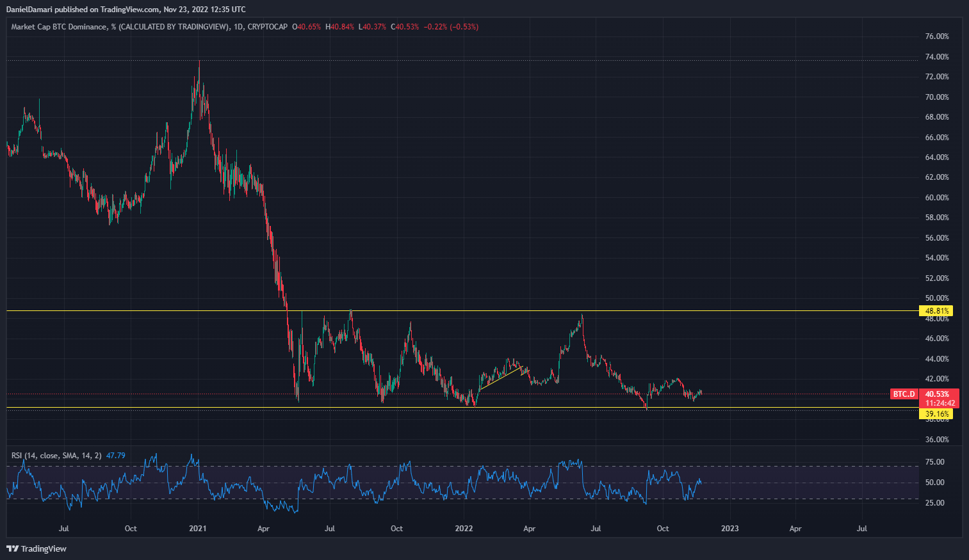Click the 76.00% price axis label
Viewport: 969px width, 560px height.
(x=937, y=36)
